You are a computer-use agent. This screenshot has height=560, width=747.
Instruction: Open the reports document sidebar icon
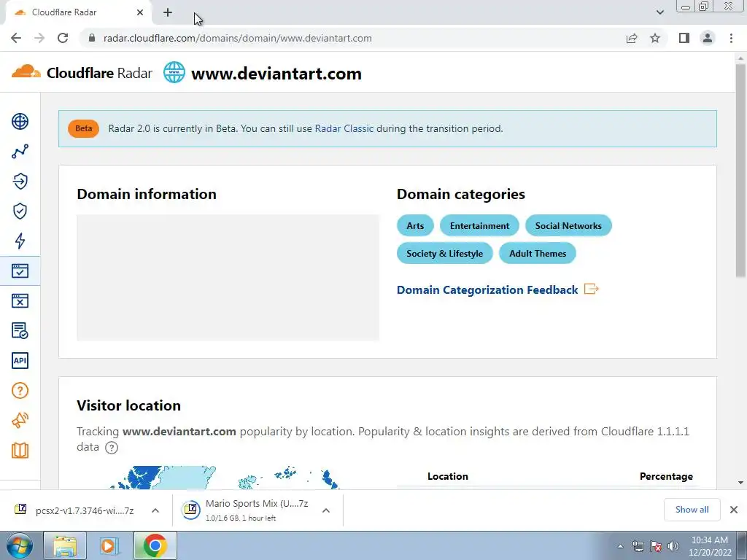pos(20,330)
